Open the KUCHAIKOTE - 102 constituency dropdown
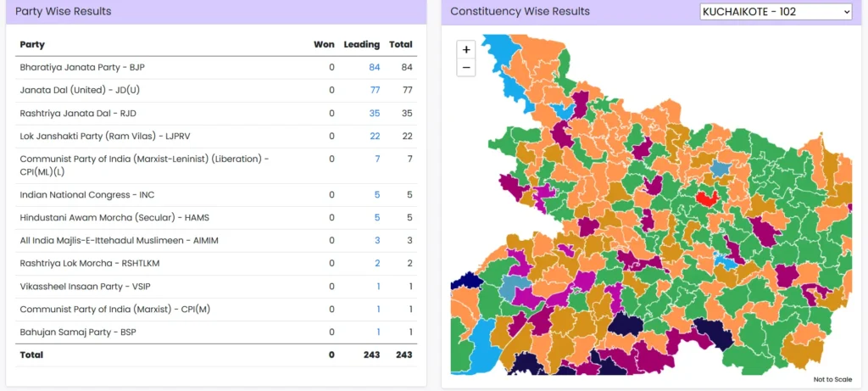This screenshot has width=868, height=391. [x=775, y=12]
